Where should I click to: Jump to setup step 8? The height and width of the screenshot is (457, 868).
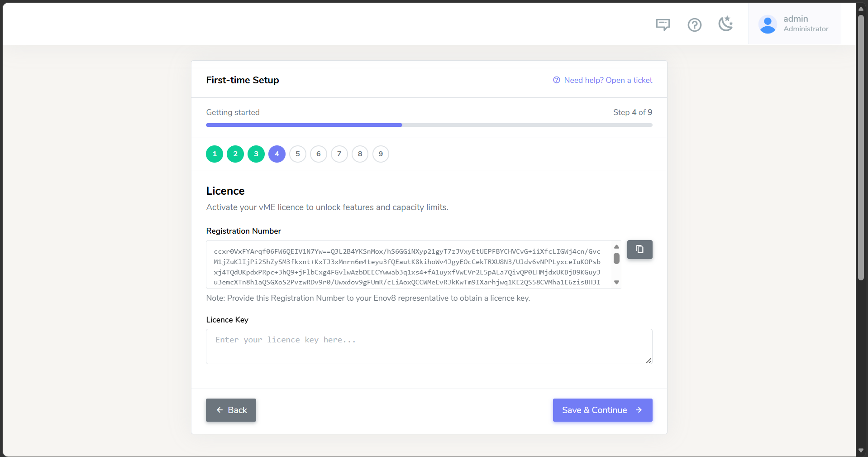point(360,154)
